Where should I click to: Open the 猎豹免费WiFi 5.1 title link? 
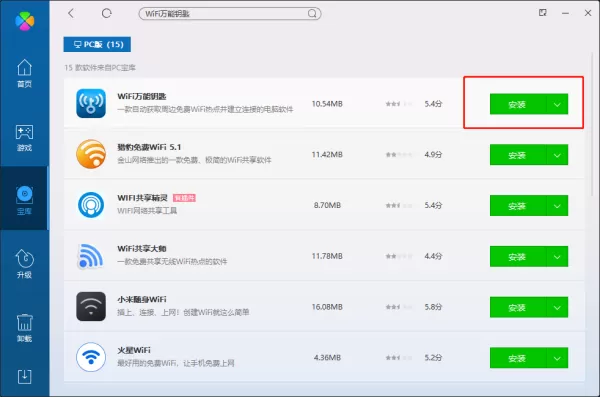[x=149, y=147]
